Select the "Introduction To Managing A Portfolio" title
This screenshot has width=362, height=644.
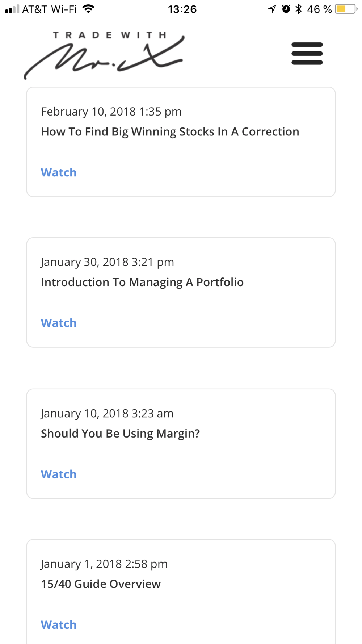(142, 282)
